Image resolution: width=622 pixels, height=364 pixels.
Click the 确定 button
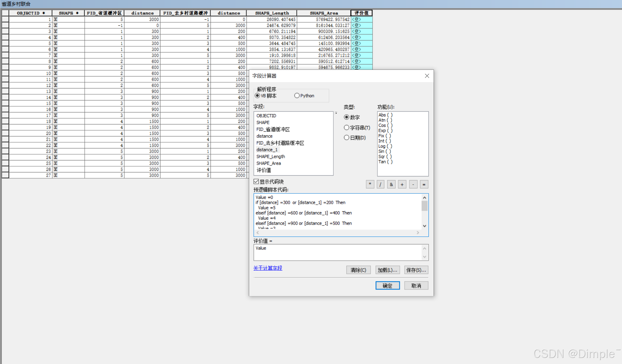pos(387,286)
